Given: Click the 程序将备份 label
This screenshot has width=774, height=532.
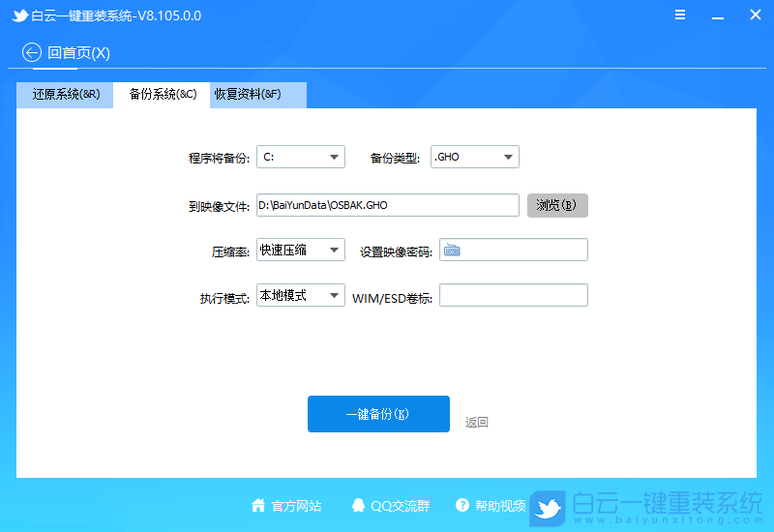Looking at the screenshot, I should pyautogui.click(x=220, y=159).
